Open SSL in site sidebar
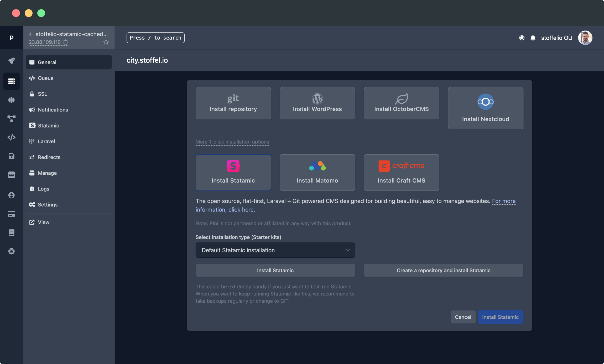The height and width of the screenshot is (364, 604). pos(69,94)
